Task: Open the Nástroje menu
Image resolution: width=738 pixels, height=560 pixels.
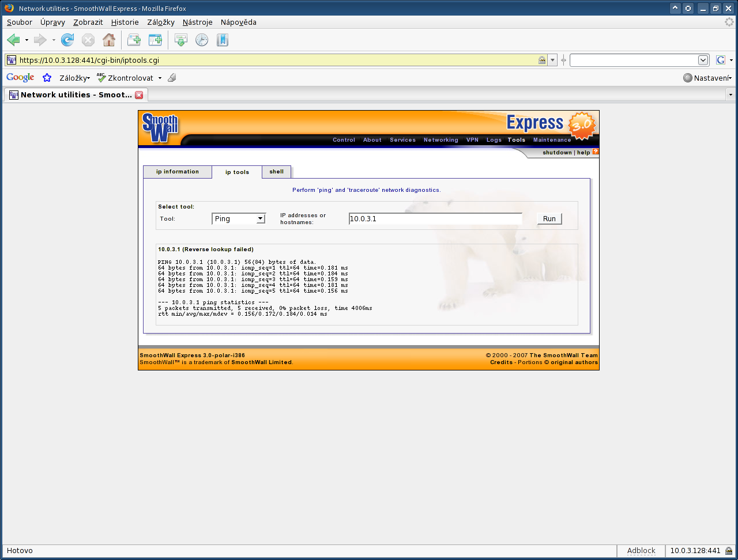Action: tap(197, 22)
